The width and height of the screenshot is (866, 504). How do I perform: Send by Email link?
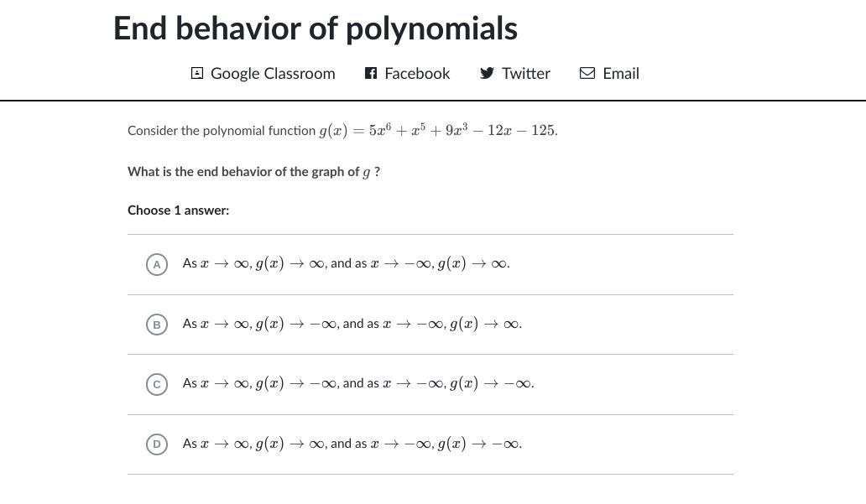tap(621, 74)
